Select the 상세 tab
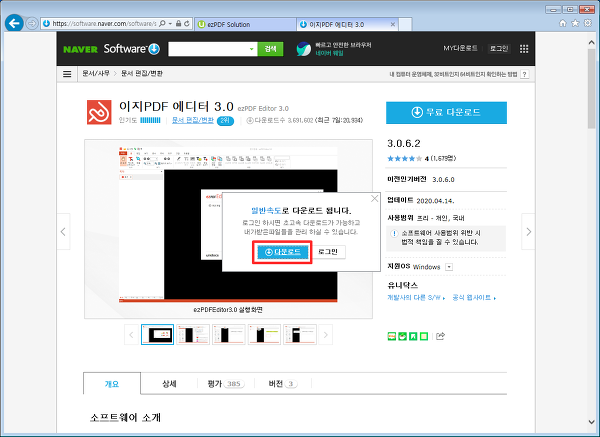600x437 pixels. click(169, 384)
